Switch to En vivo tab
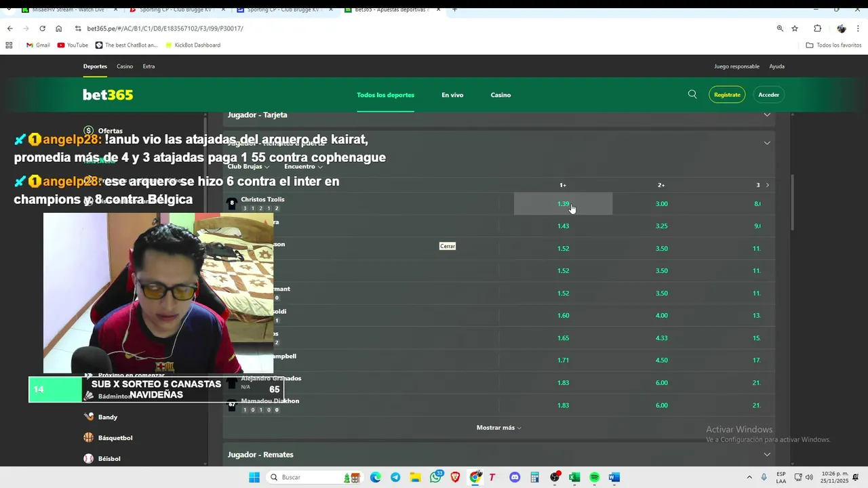This screenshot has height=488, width=868. point(452,95)
